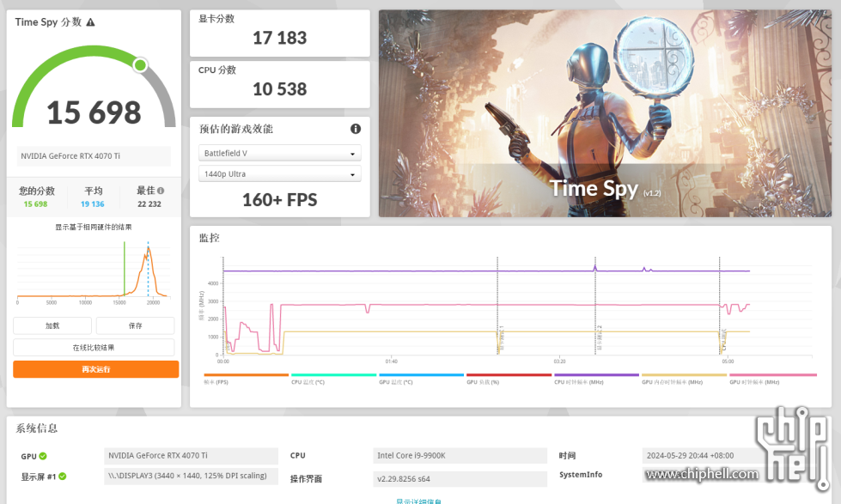Image resolution: width=841 pixels, height=504 pixels.
Task: Click the 显示基于相同硬件的结果 caption
Action: 94,228
